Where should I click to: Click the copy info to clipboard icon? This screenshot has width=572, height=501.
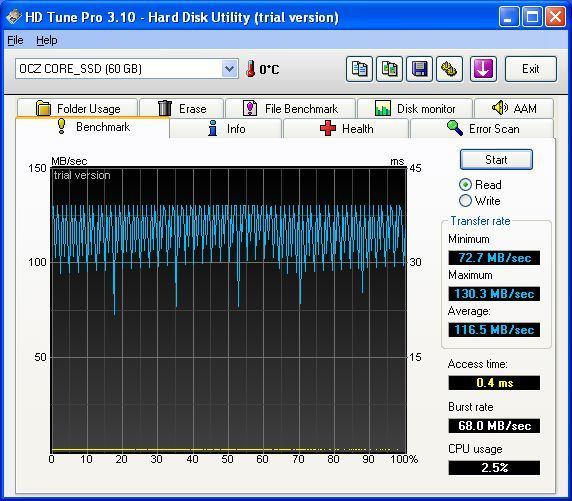(x=359, y=69)
